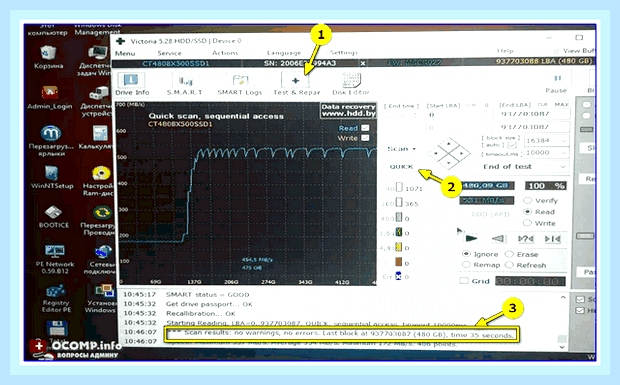Open the S.M.A.R.T toolbar icon
The image size is (620, 385).
[185, 85]
